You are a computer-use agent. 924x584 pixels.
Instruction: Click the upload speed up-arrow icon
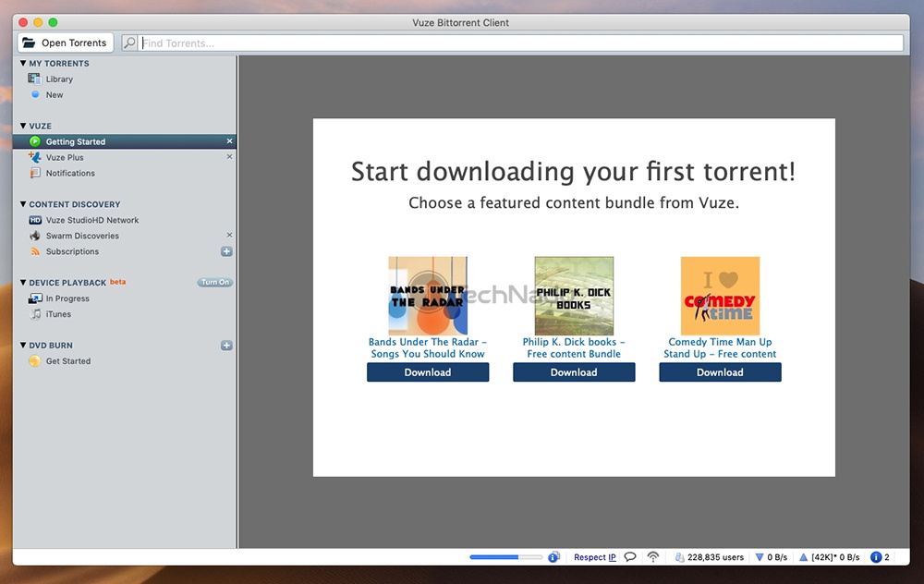coord(803,557)
